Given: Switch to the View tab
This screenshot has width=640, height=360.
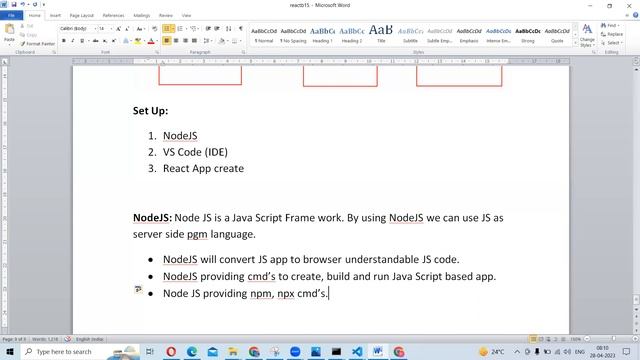Looking at the screenshot, I should 186,16.
